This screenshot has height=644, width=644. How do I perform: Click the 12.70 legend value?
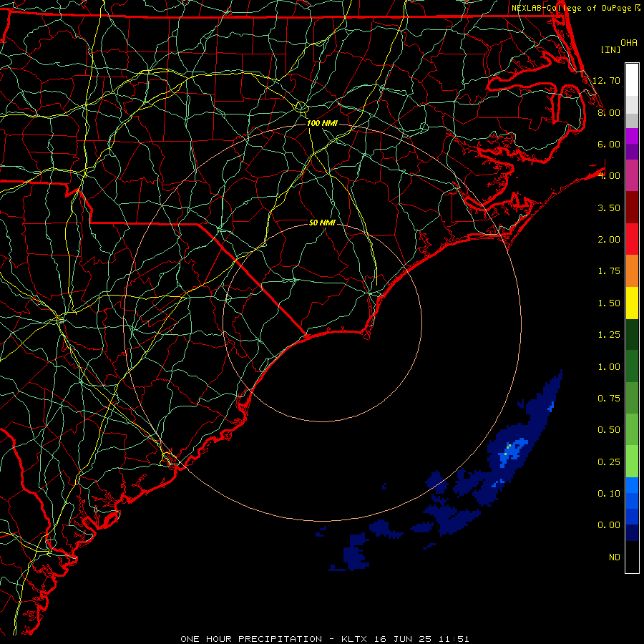click(606, 80)
